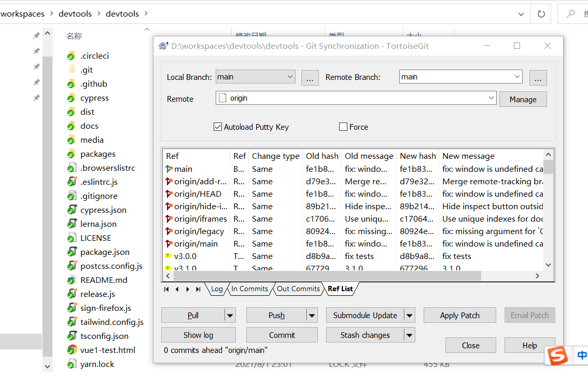Click the dist folder icon
The image size is (588, 382).
(71, 112)
